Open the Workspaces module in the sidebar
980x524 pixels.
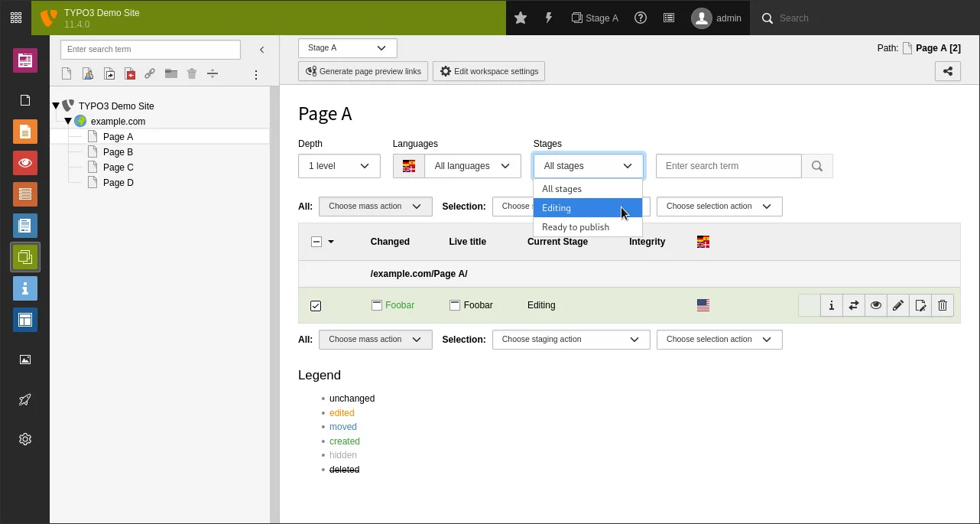(x=25, y=257)
